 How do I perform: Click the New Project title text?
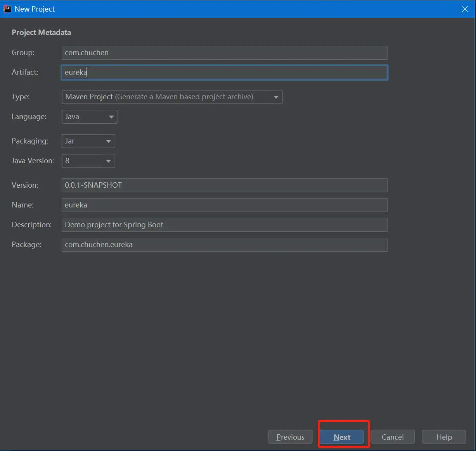coord(35,9)
